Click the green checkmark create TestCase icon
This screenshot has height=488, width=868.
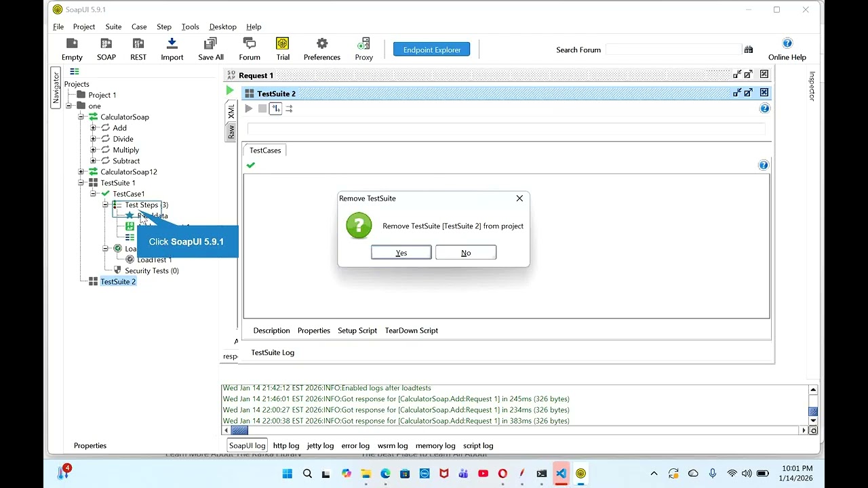[x=251, y=165]
